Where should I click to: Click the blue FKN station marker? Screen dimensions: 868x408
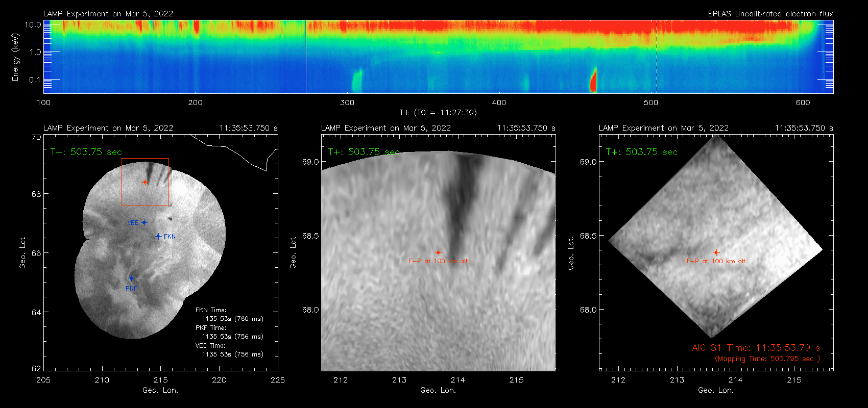[x=159, y=236]
